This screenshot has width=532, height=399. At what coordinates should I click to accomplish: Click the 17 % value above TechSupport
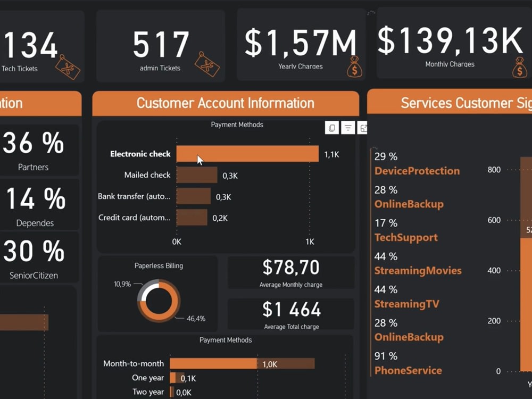point(386,222)
